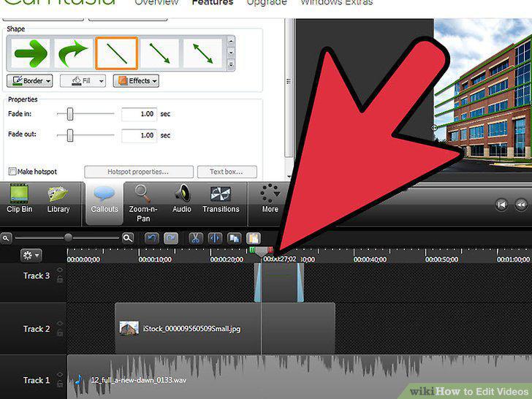Open the Zoom-n-Pan tab
Image resolution: width=532 pixels, height=399 pixels.
[142, 203]
